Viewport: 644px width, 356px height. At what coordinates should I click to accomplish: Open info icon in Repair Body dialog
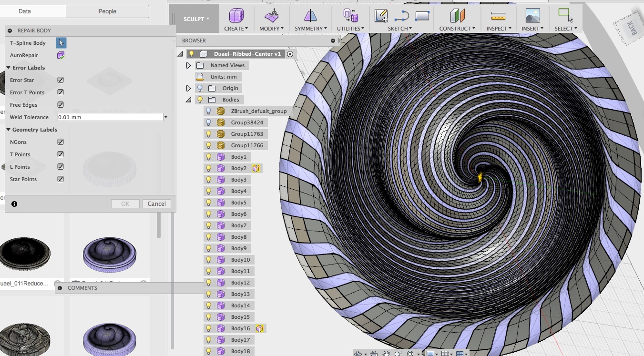pos(14,204)
